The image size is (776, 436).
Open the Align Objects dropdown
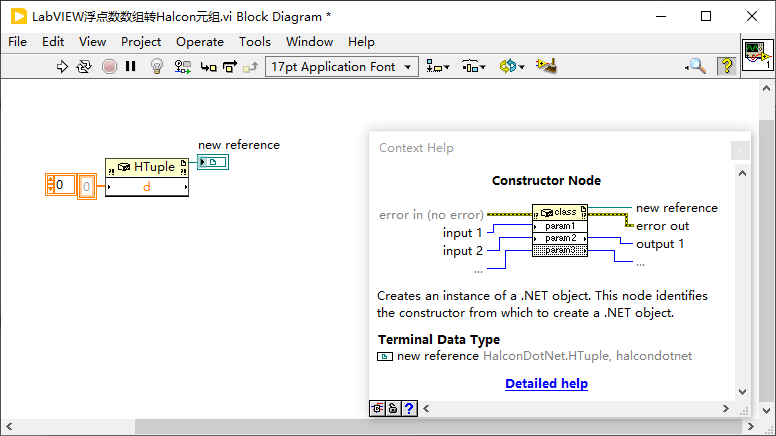[x=437, y=66]
